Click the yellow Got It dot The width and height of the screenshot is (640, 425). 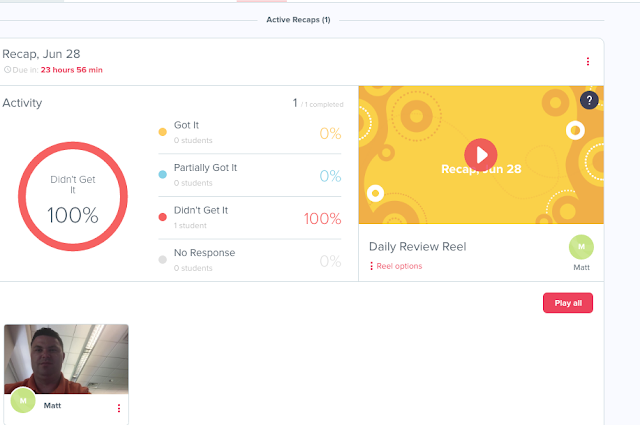162,132
